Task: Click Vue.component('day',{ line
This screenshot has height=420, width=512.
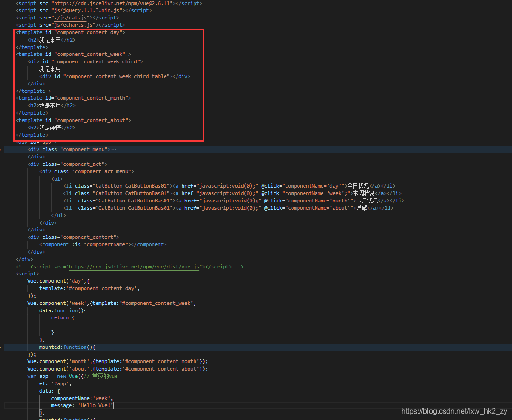Action: point(58,281)
